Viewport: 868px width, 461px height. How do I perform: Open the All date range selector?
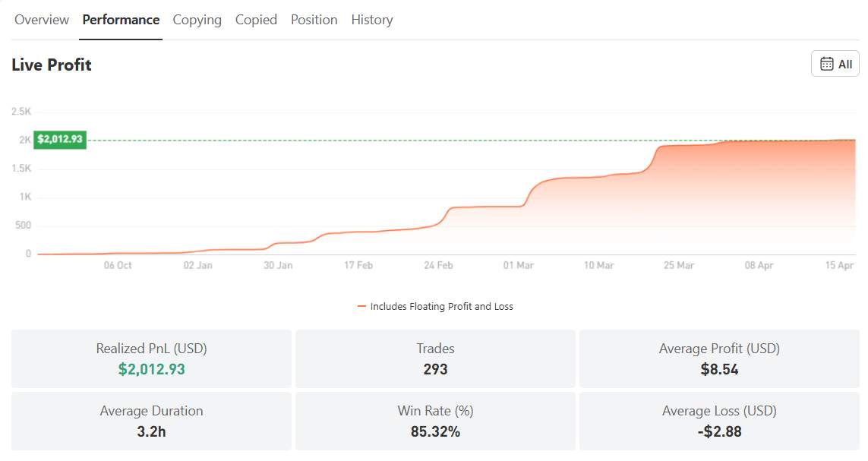tap(835, 64)
